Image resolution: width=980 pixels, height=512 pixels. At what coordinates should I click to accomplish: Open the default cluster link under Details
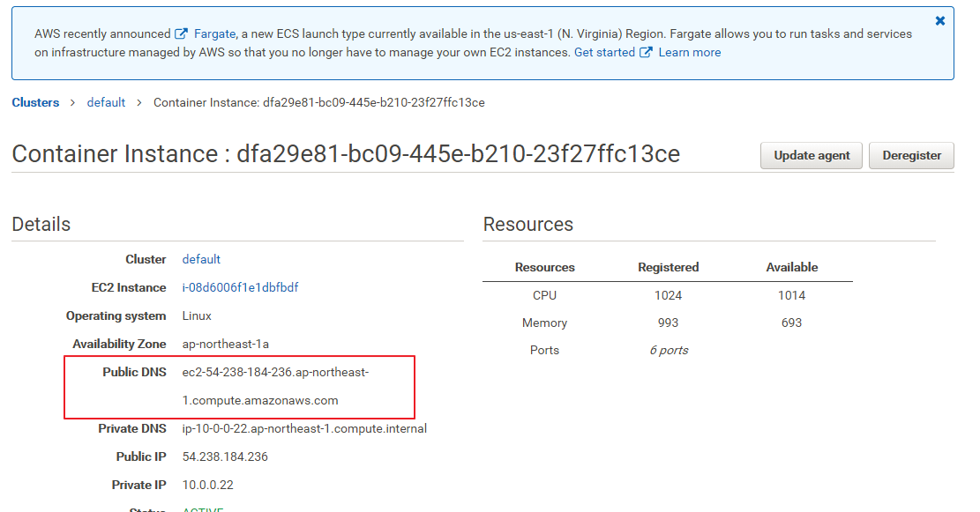tap(201, 259)
